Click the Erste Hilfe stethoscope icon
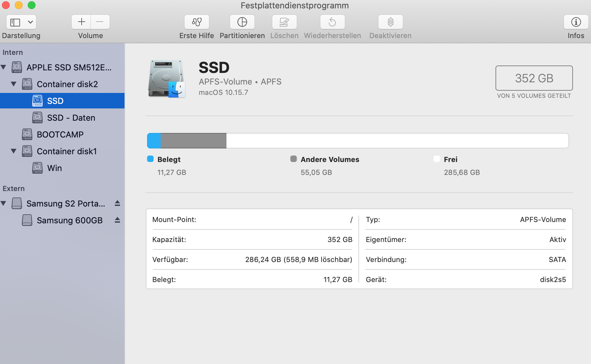The image size is (591, 364). coord(196,22)
